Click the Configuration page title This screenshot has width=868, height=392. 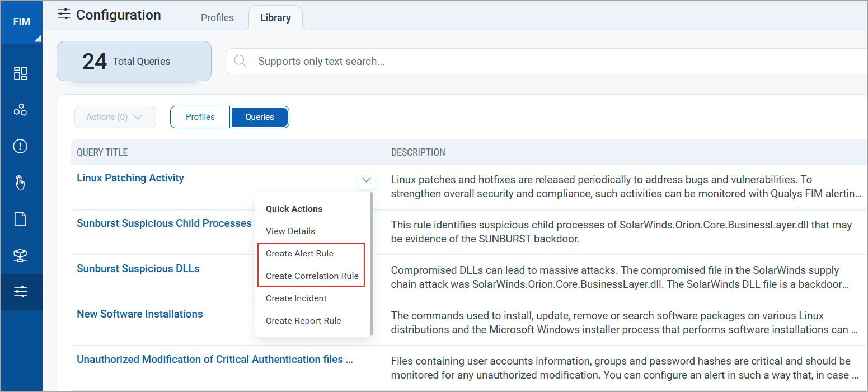click(x=119, y=15)
